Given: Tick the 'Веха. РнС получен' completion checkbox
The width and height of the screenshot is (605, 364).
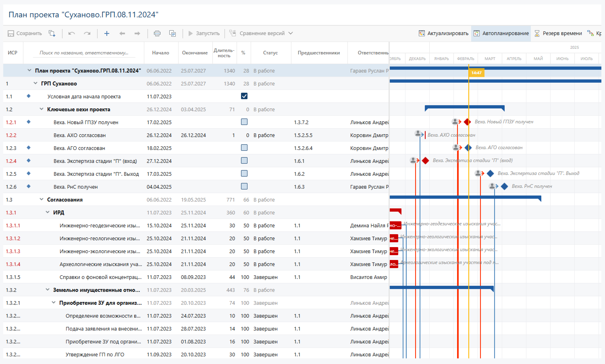Looking at the screenshot, I should tap(244, 186).
